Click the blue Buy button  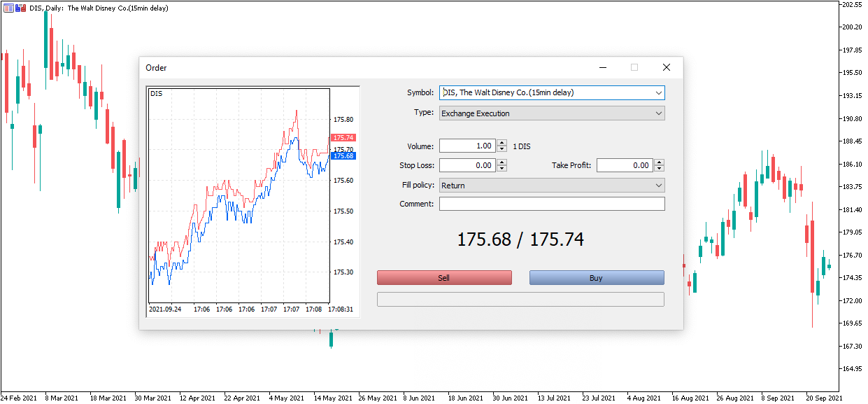(597, 278)
